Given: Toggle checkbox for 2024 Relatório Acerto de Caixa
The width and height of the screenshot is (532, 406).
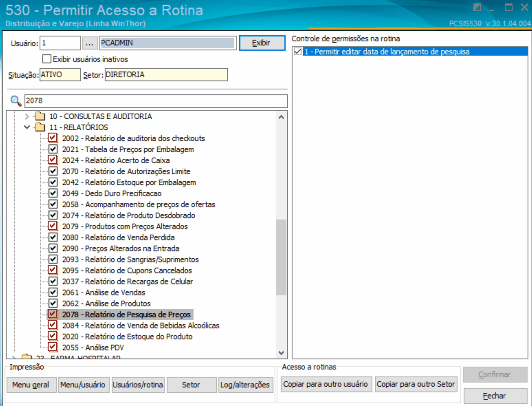Looking at the screenshot, I should point(53,160).
